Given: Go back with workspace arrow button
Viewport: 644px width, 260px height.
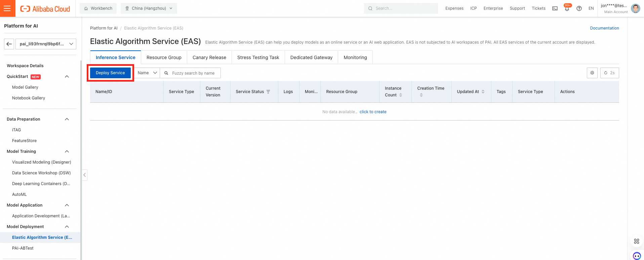Looking at the screenshot, I should (9, 44).
